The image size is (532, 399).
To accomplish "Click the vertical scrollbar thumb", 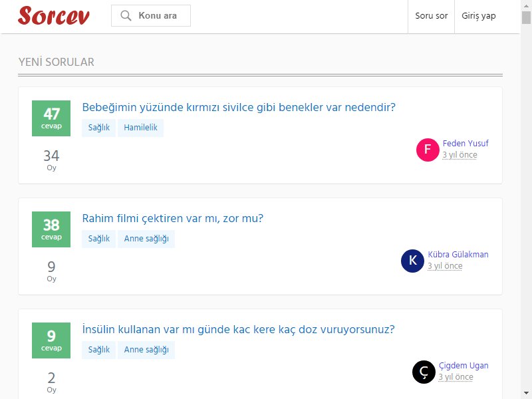I will pos(526,18).
